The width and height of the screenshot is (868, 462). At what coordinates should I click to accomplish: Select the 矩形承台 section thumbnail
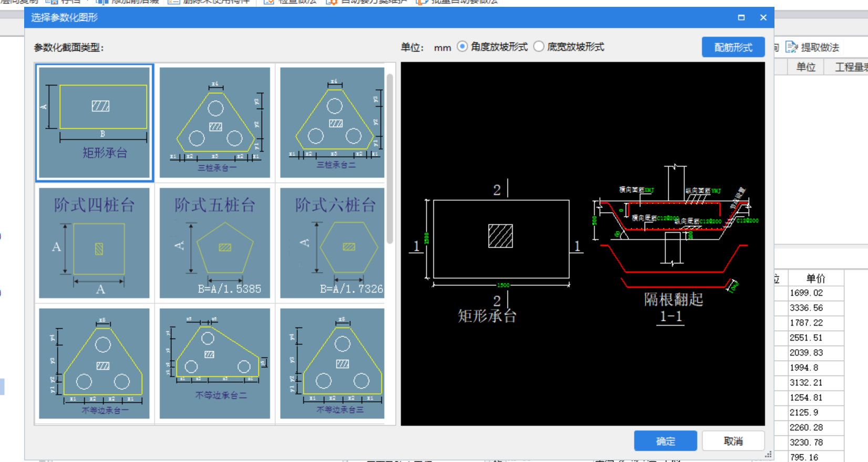[x=95, y=123]
